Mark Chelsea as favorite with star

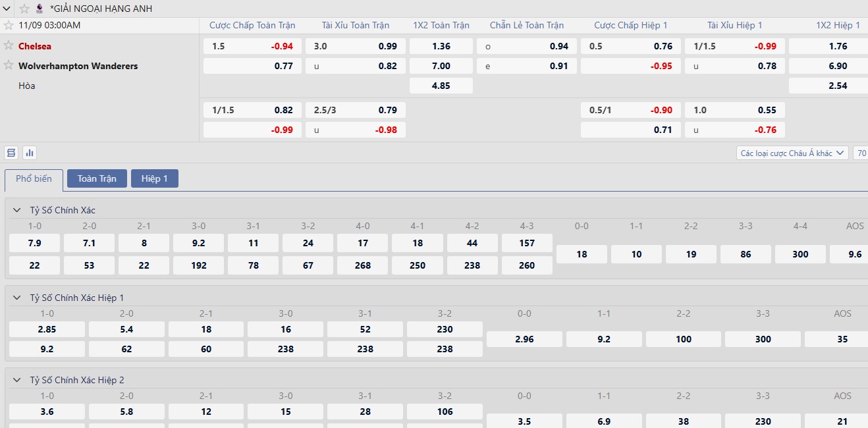point(9,45)
